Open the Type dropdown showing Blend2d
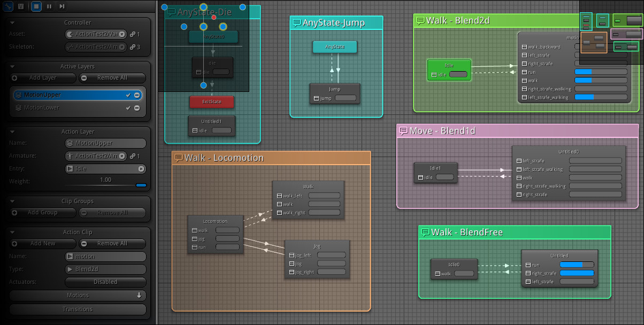The image size is (644, 325). (105, 269)
